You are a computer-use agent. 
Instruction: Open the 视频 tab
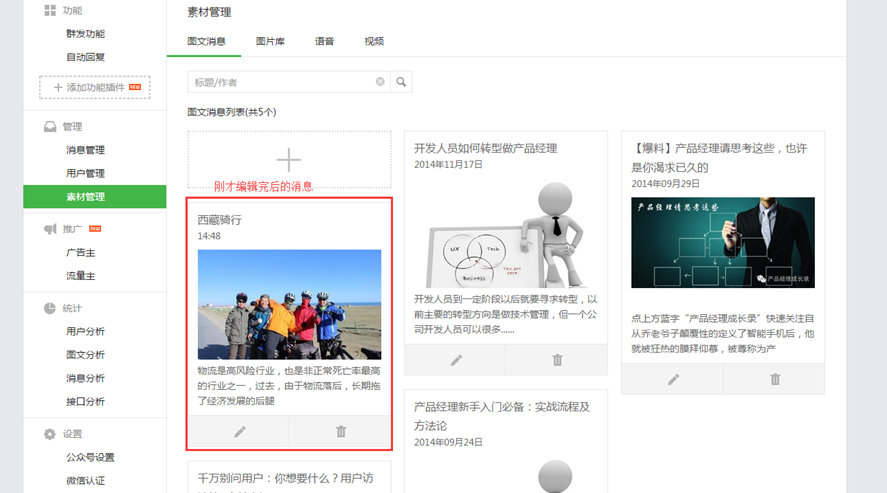tap(374, 41)
